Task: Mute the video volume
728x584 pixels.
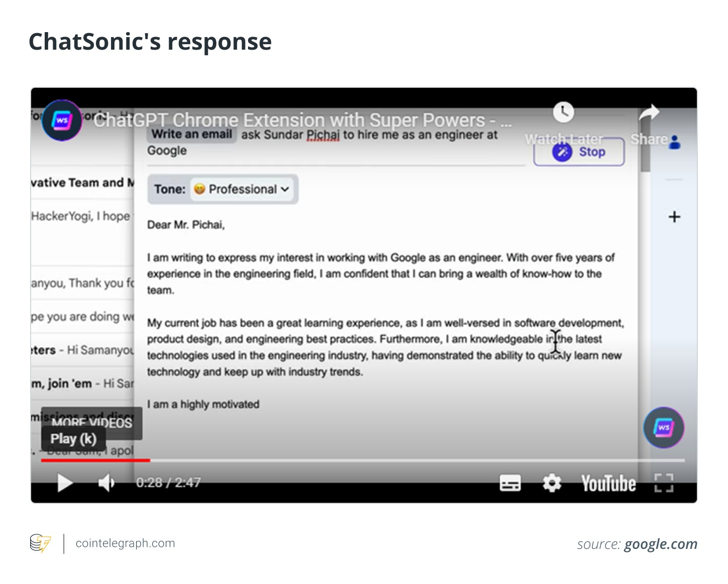Action: click(x=106, y=483)
